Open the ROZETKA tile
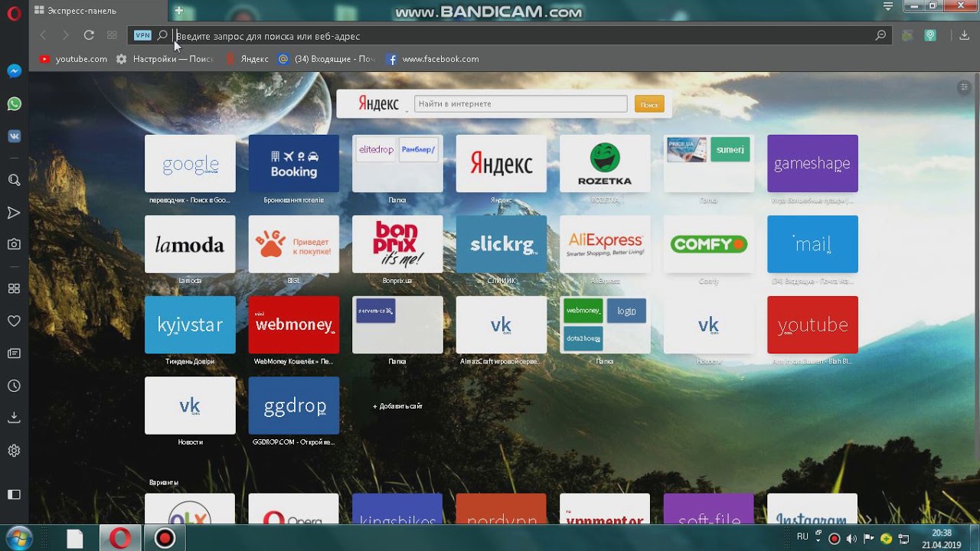This screenshot has width=980, height=551. (605, 164)
